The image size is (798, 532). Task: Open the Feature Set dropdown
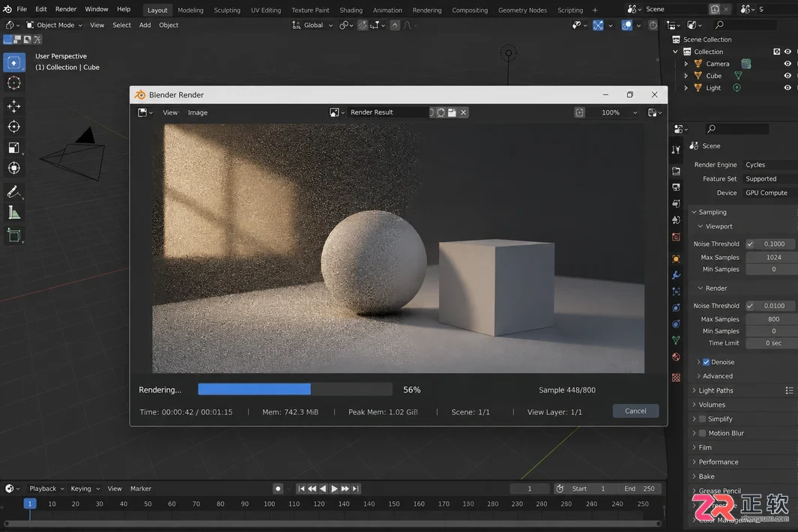[x=771, y=178]
